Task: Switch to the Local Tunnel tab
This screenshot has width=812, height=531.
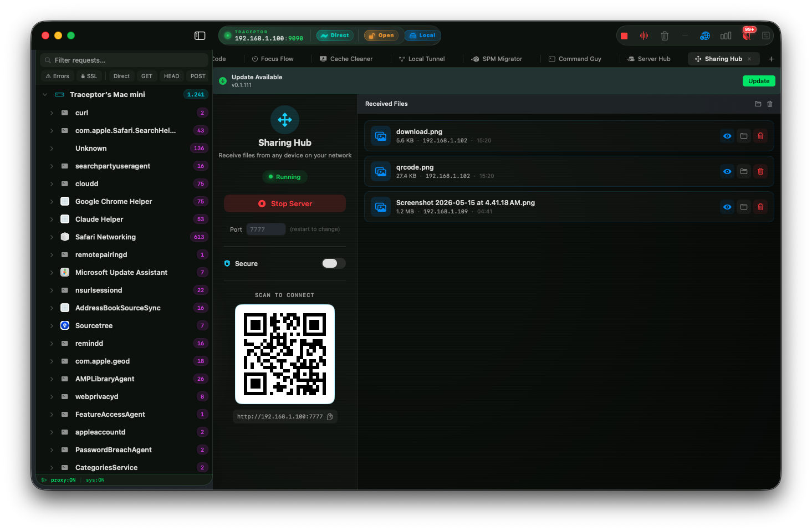Action: point(422,59)
